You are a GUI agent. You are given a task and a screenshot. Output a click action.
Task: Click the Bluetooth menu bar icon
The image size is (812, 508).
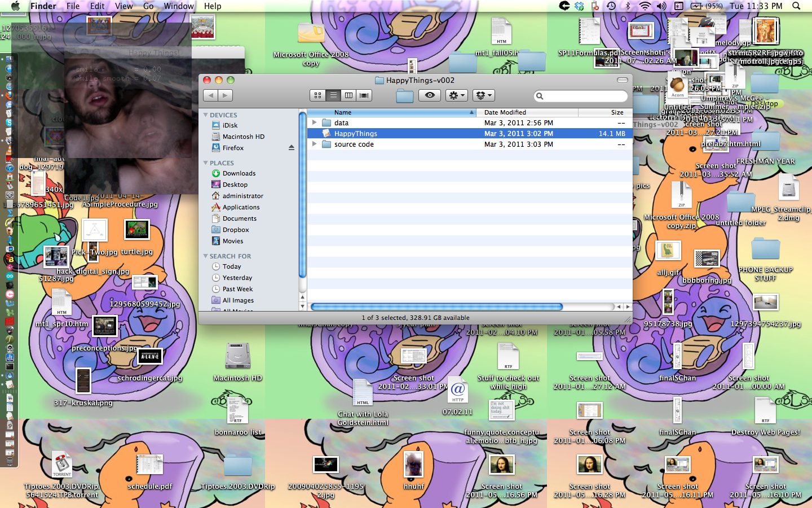tap(628, 6)
